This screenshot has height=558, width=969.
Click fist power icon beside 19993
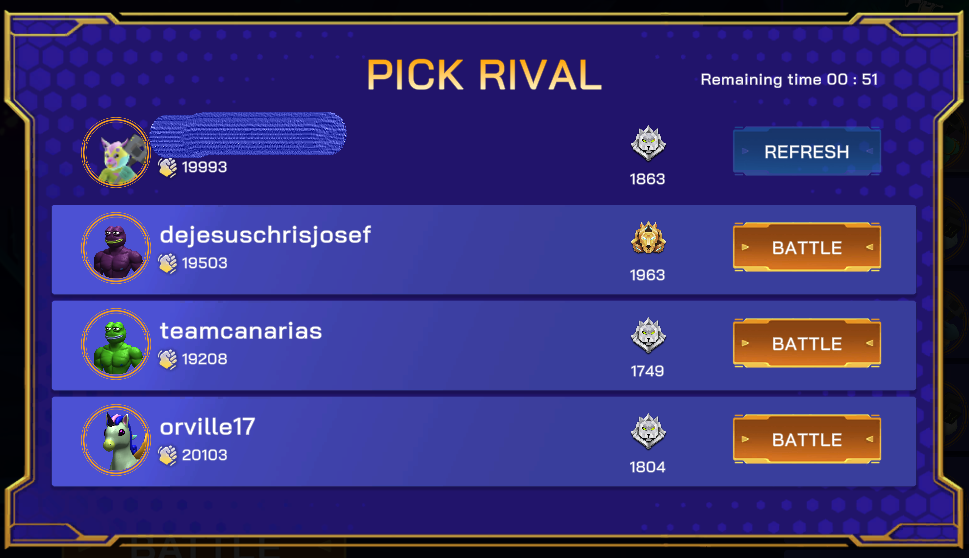click(168, 167)
